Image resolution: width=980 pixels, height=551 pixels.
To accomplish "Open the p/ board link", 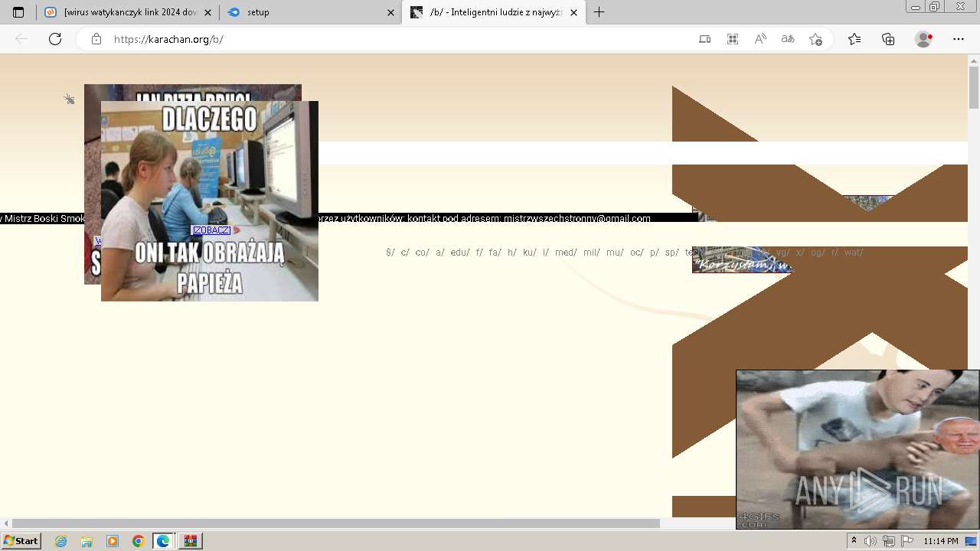I will [x=655, y=253].
